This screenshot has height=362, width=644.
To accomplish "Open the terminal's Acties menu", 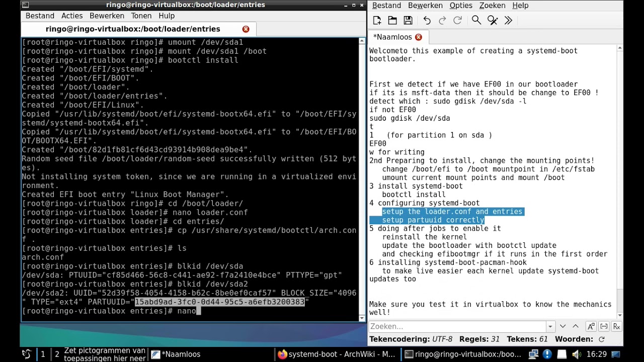I will (72, 16).
